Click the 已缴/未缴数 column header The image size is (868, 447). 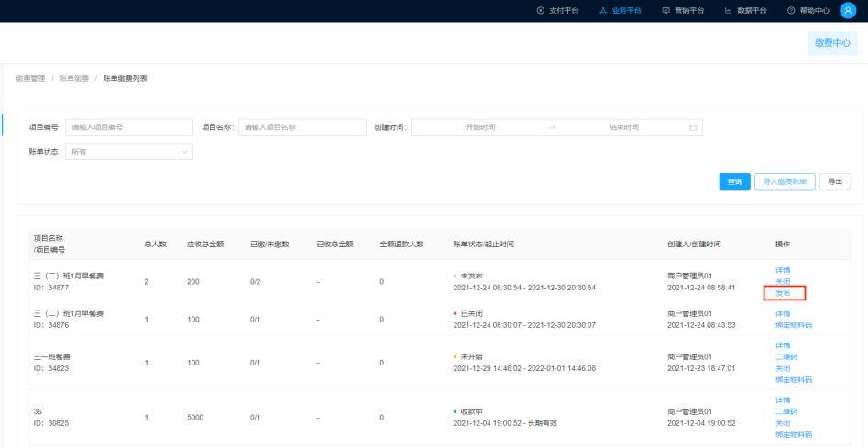269,244
